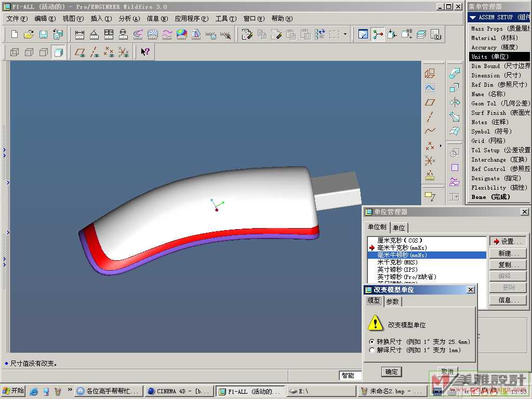Click the Open folder icon

point(29,35)
